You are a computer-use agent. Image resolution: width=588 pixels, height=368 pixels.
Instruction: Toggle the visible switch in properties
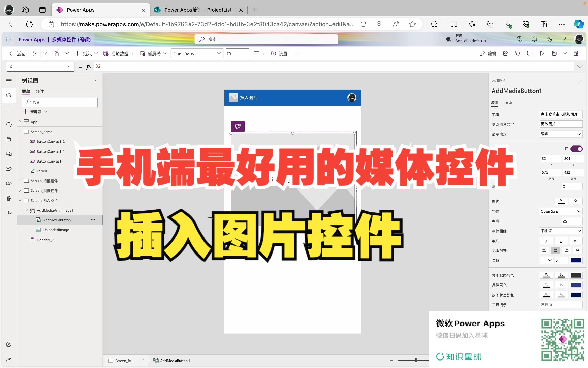[576, 149]
